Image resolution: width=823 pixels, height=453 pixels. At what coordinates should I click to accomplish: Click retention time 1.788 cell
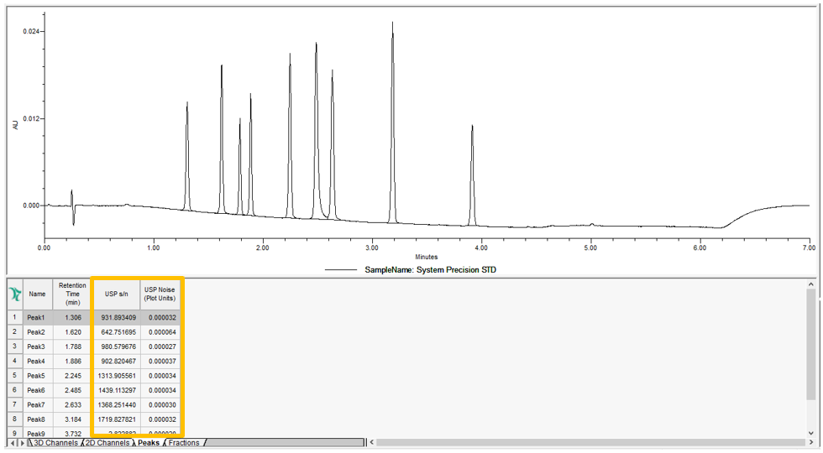click(71, 346)
